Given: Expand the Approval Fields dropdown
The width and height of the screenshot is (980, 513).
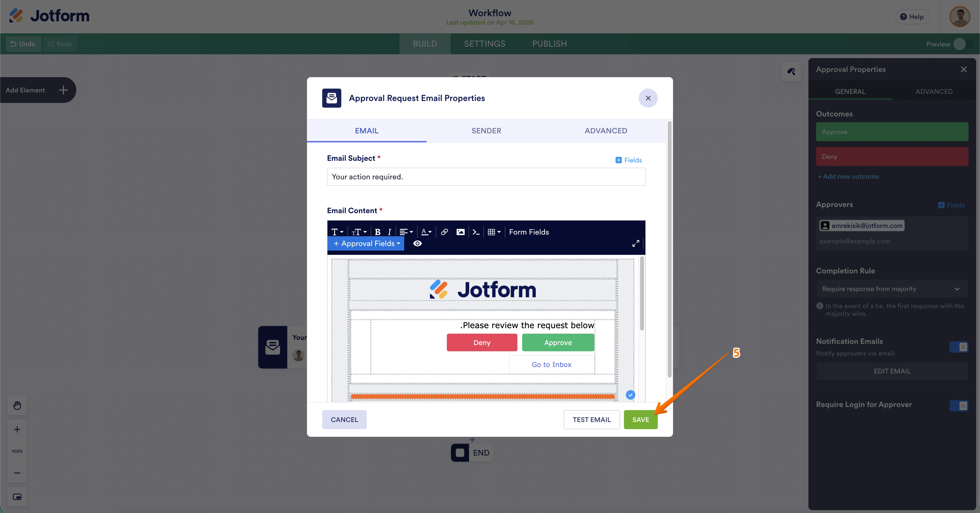Looking at the screenshot, I should [366, 244].
